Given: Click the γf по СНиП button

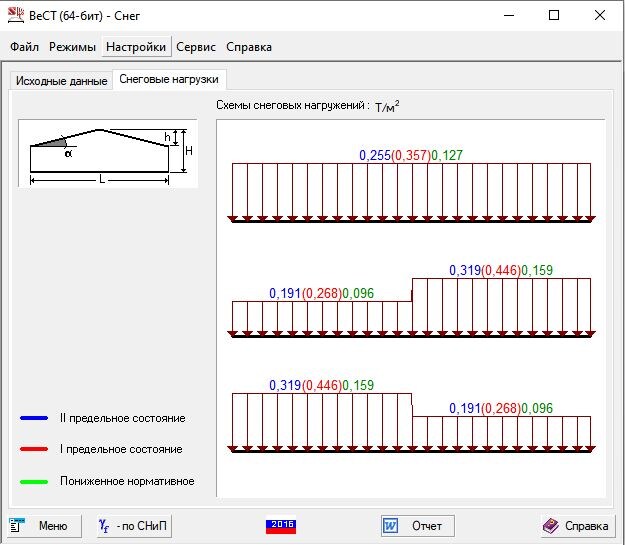Looking at the screenshot, I should [134, 526].
